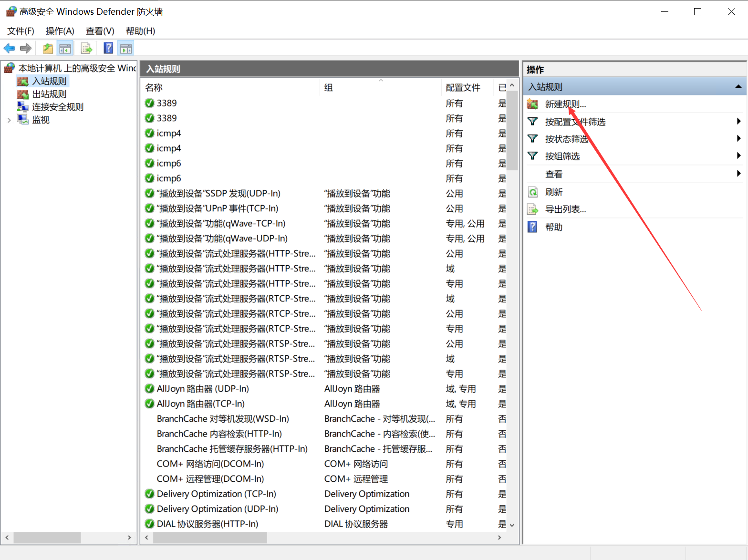This screenshot has width=748, height=560.
Task: Collapse the 入站规则 actions section header arrow
Action: 738,87
